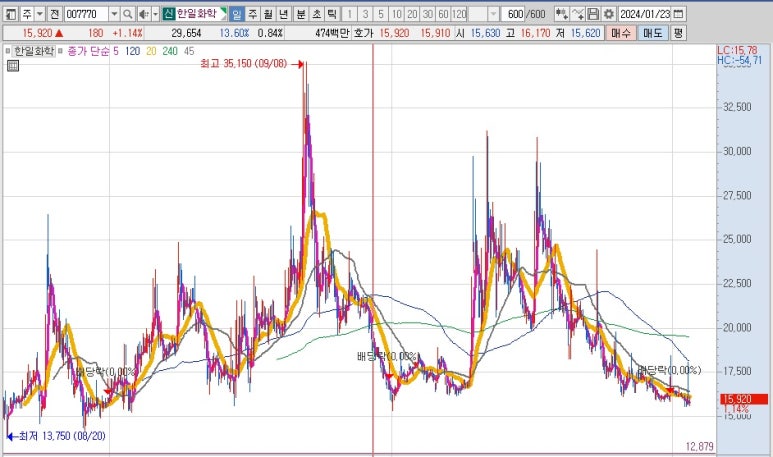Screen dimensions: 773x457
Task: Choose the 120 interval button
Action: (x=459, y=14)
